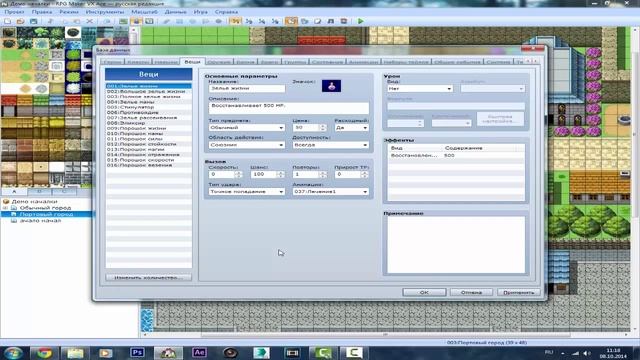Open the Анимация dropdown 037:Лечение1
640x360 pixels.
(331, 191)
